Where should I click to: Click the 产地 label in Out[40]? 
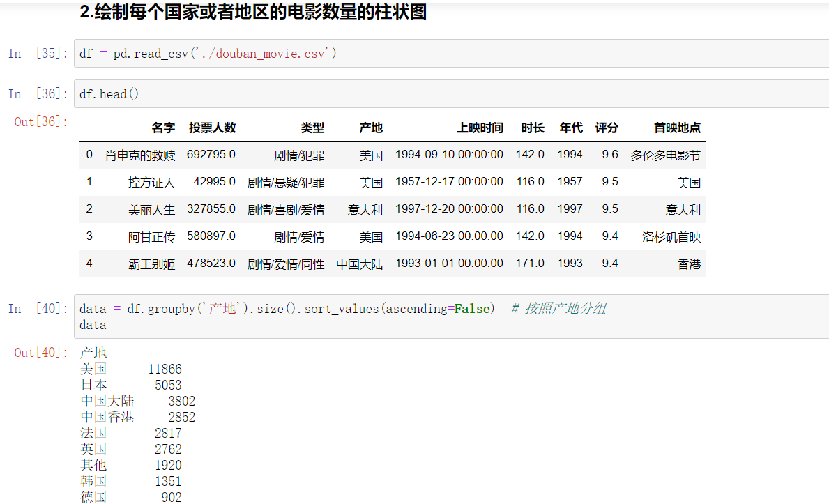click(x=93, y=353)
